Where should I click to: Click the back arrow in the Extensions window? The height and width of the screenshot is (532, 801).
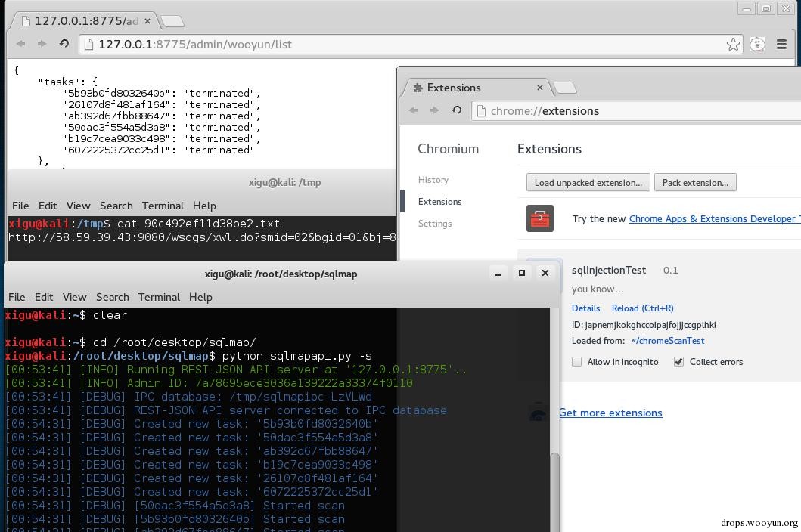click(x=414, y=110)
